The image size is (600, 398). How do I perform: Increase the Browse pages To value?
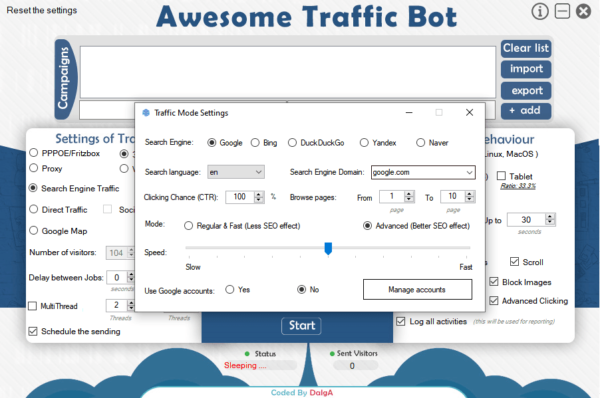[x=470, y=194]
